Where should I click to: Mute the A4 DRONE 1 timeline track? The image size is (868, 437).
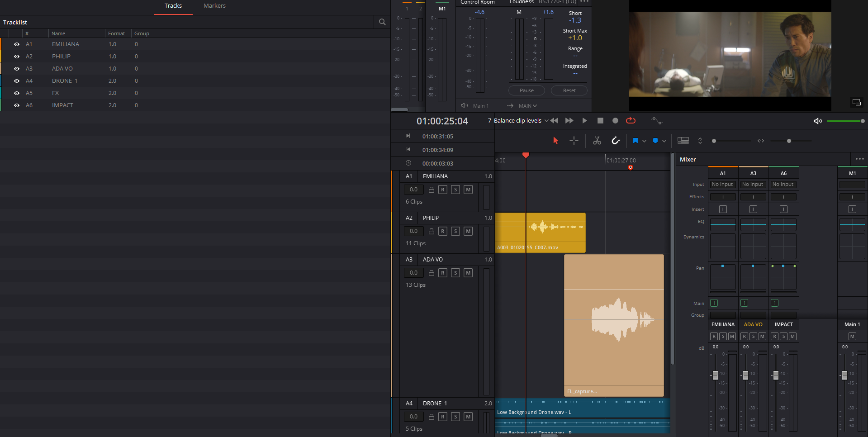click(468, 417)
